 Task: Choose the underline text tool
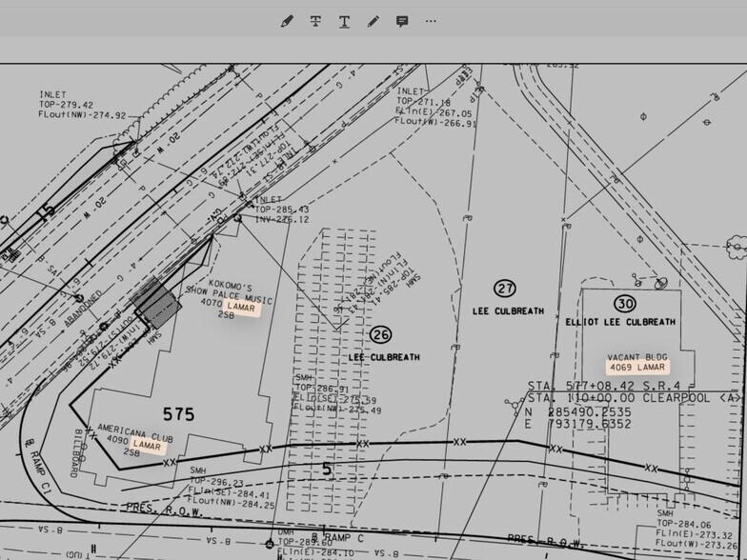click(344, 21)
